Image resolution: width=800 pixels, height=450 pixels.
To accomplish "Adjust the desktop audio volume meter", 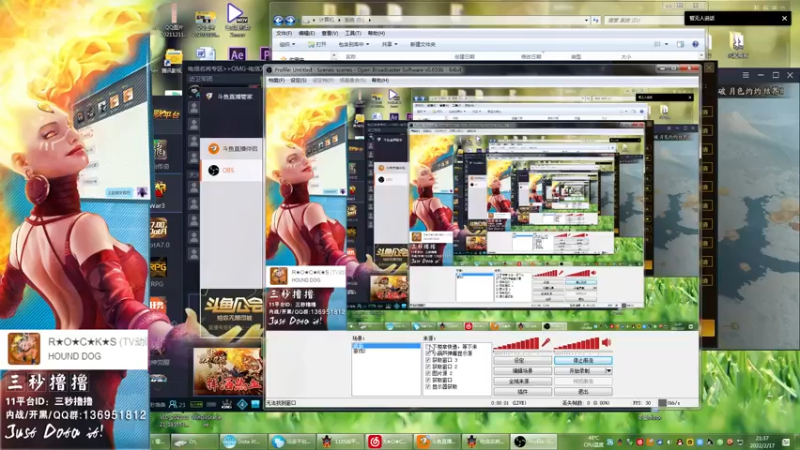I will [577, 344].
